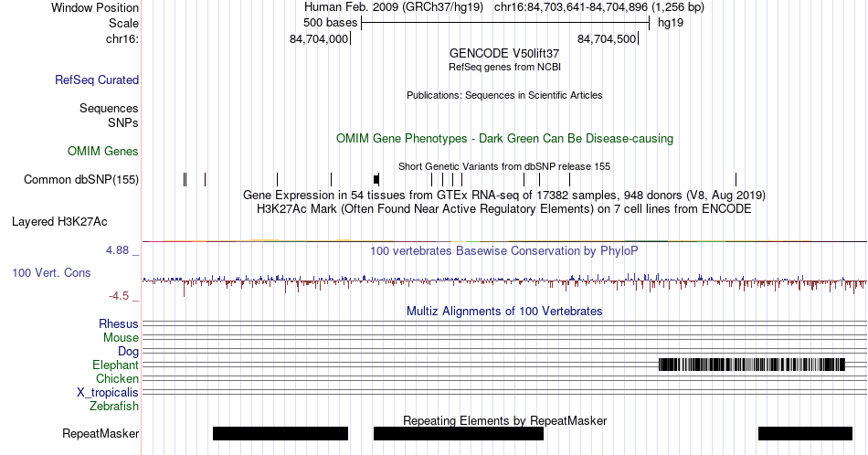This screenshot has height=455, width=868.
Task: Open the GENCODE V50lift37 track title
Action: pyautogui.click(x=504, y=54)
